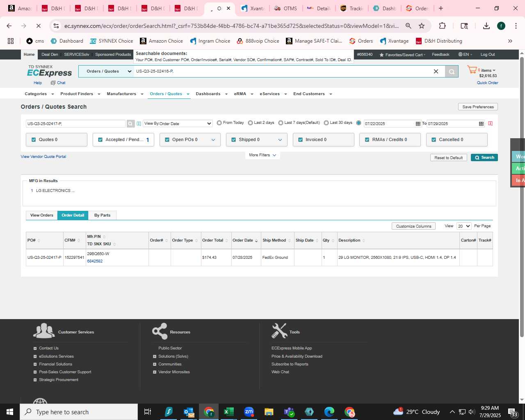Open Chrome apps grid in bookmarks bar
This screenshot has width=525, height=420.
[11, 41]
